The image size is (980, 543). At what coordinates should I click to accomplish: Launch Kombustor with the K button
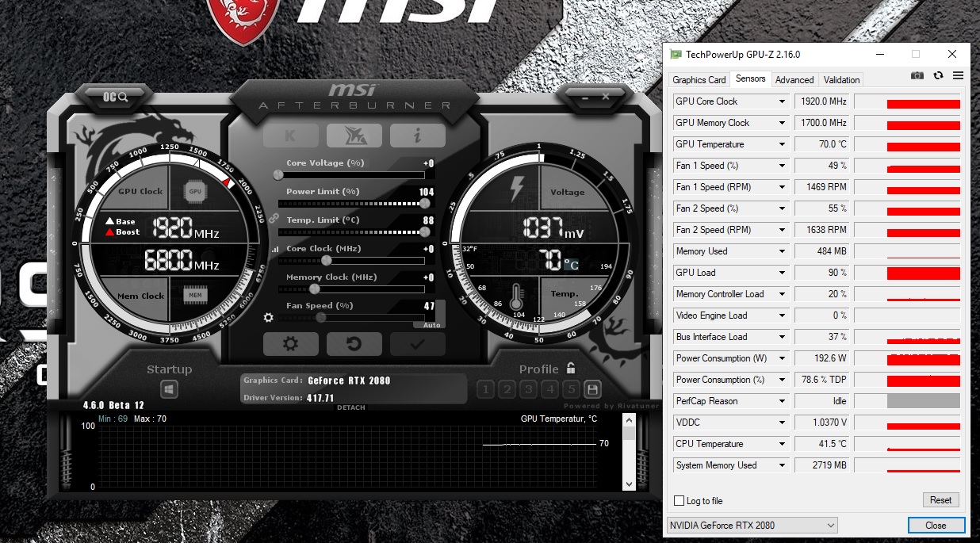pos(290,136)
